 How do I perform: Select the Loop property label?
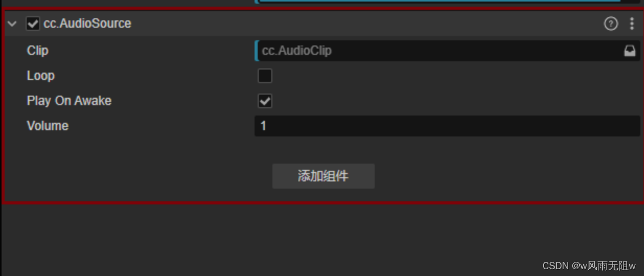tap(41, 76)
